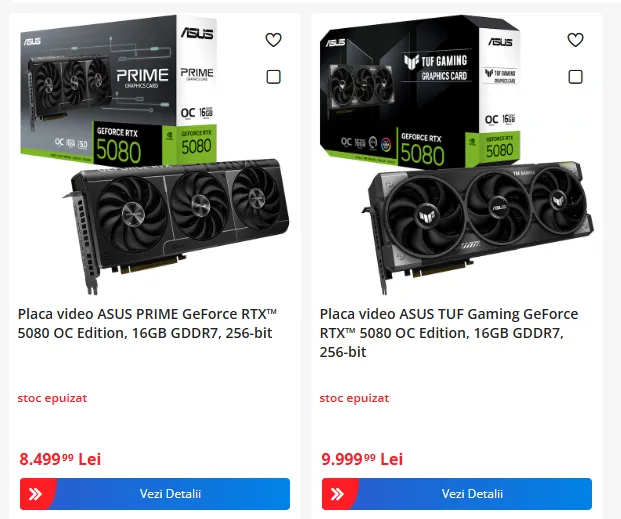Open the ASUS PRIME GeForce RTX 5080 title link

(147, 323)
